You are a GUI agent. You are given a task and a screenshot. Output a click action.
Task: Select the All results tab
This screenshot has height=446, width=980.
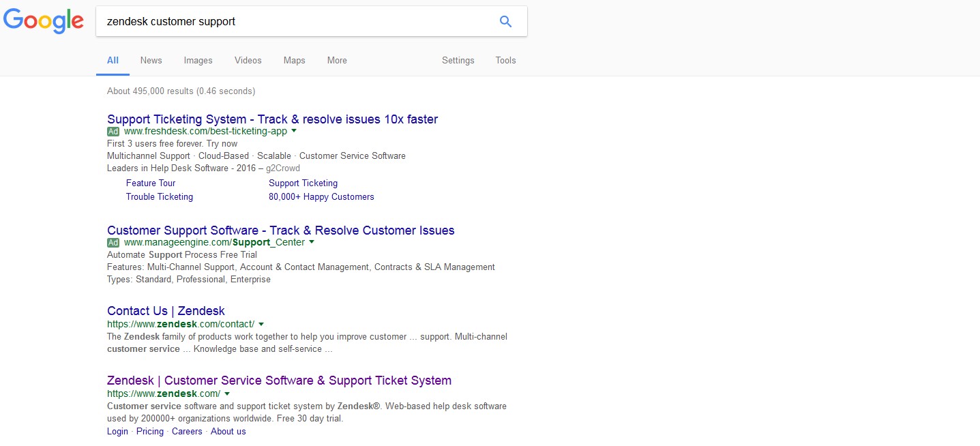113,60
